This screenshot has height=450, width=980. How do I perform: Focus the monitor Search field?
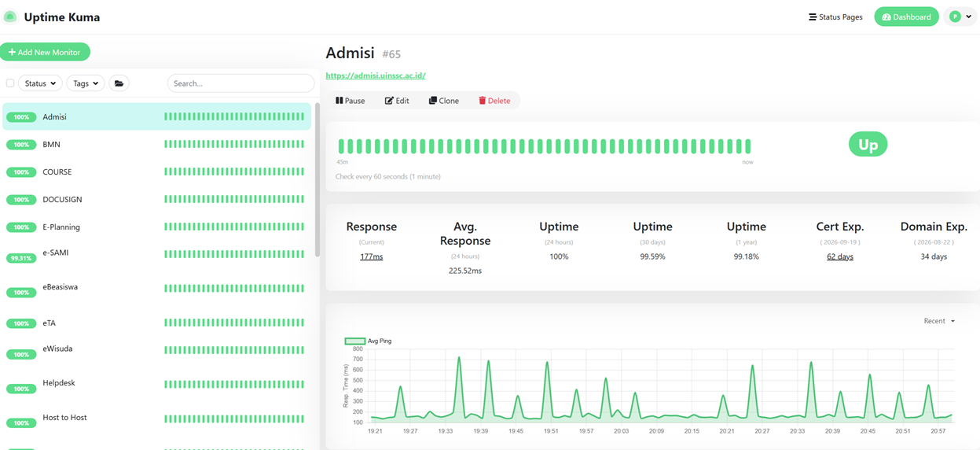click(240, 83)
